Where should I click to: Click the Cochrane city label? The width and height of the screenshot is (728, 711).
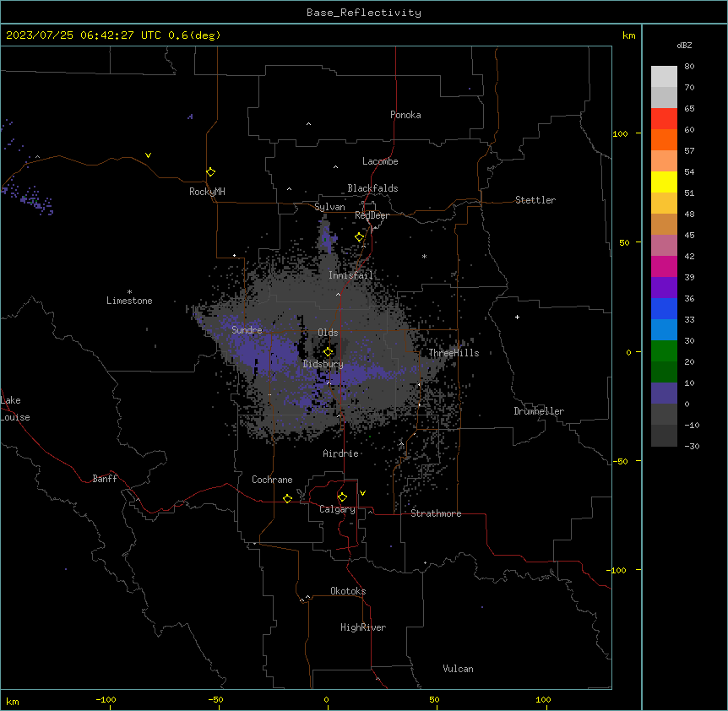coord(272,480)
